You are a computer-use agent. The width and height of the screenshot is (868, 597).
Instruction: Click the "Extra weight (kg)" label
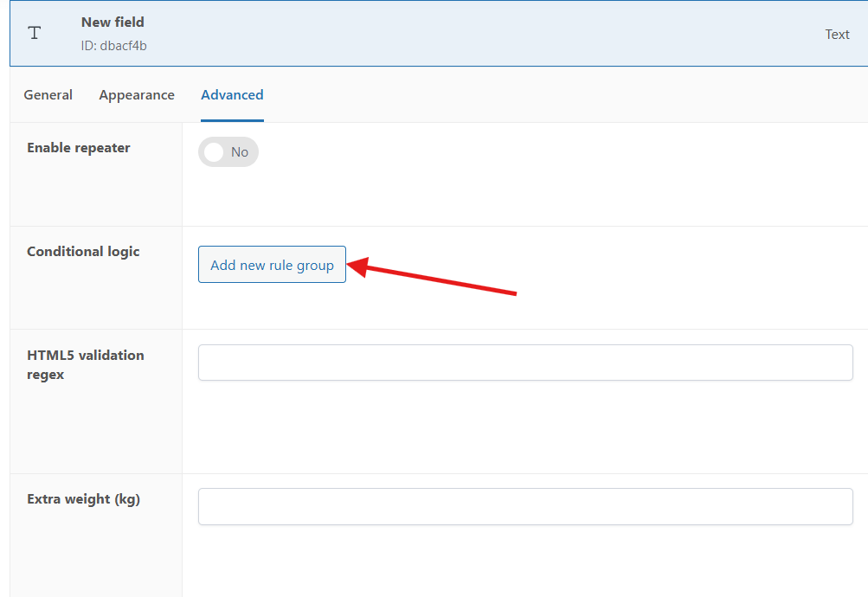point(83,499)
